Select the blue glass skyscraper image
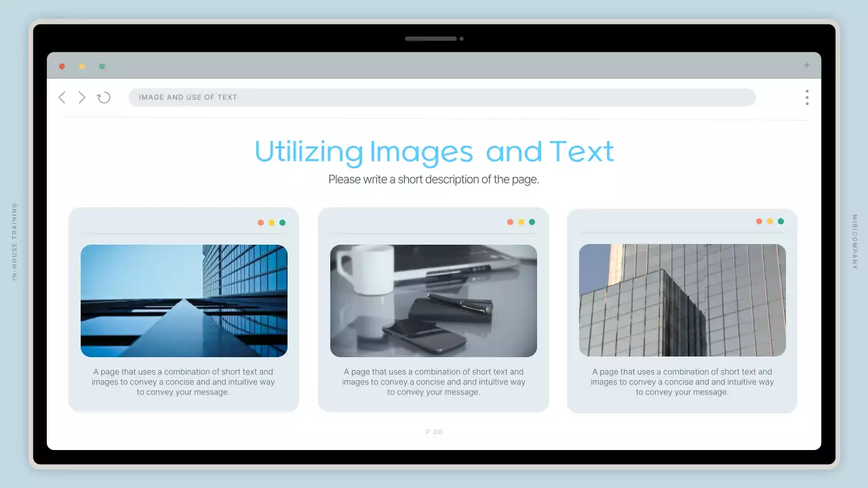The image size is (868, 488). tap(184, 300)
